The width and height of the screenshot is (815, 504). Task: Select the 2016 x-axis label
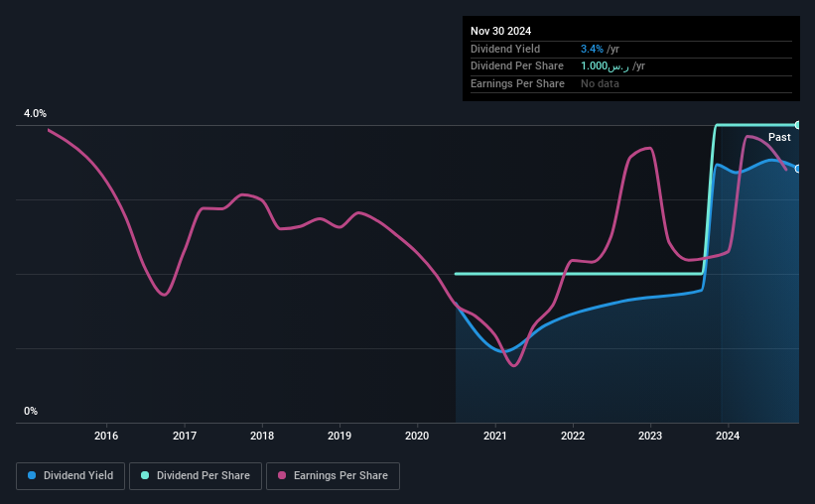coord(106,436)
